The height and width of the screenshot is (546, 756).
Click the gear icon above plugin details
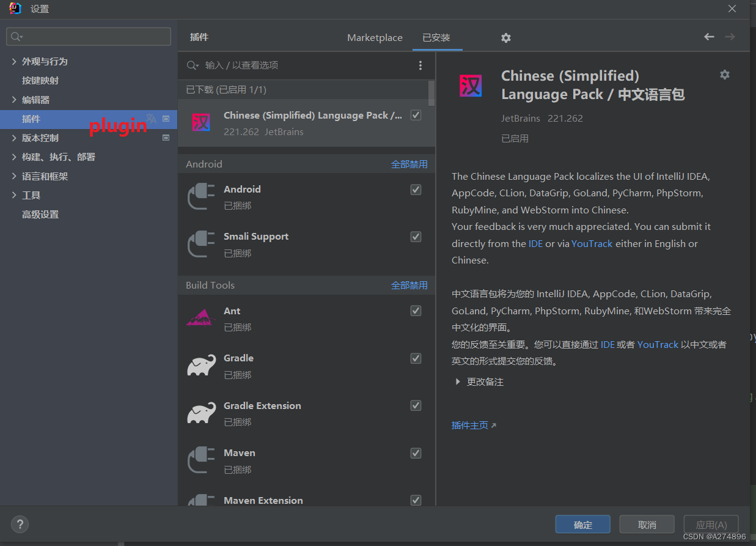(725, 75)
